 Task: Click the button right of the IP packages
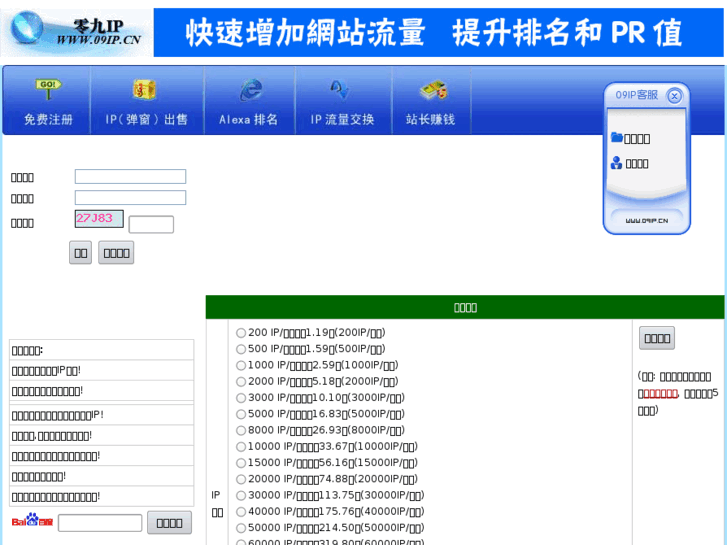(657, 338)
